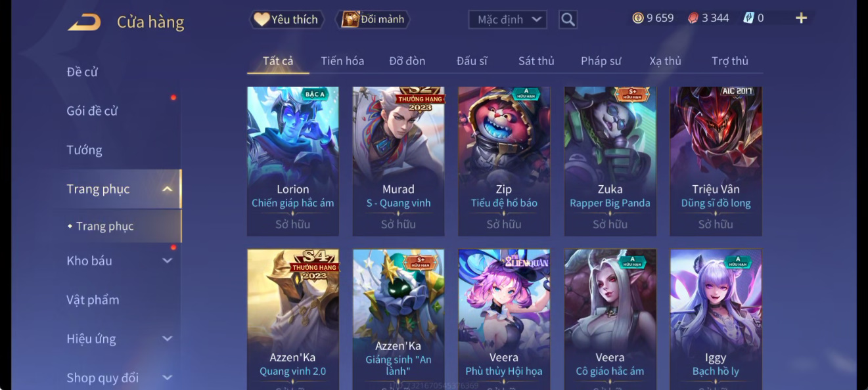868x390 pixels.
Task: Expand the Hiệu ứng sidebar section
Action: [168, 339]
